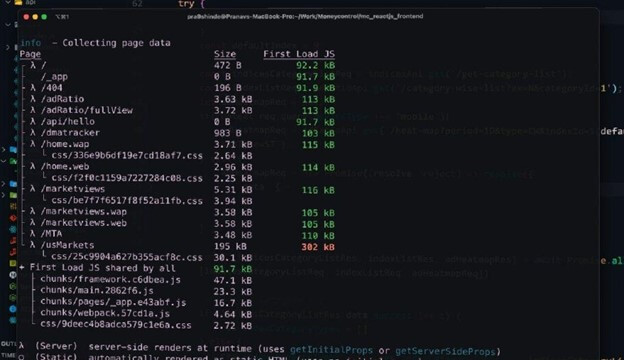The height and width of the screenshot is (360, 624).
Task: Click the '/home.web' page entry
Action: 65,167
